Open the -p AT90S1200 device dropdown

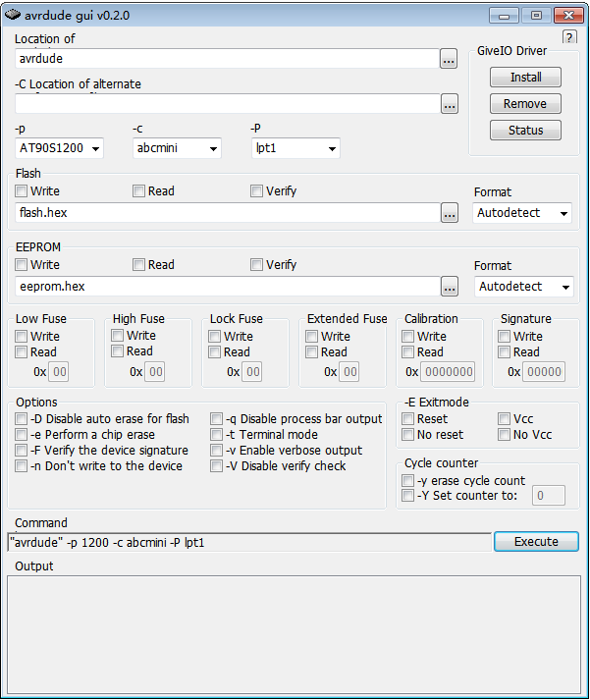59,148
